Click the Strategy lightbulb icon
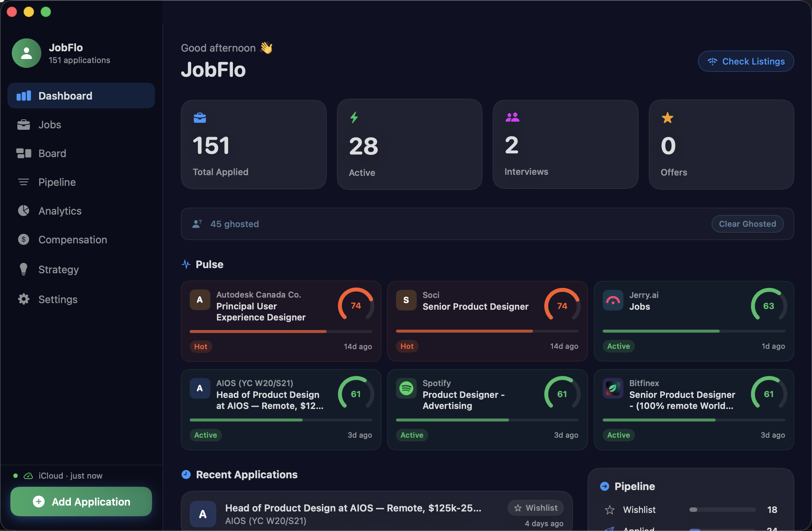 click(24, 270)
